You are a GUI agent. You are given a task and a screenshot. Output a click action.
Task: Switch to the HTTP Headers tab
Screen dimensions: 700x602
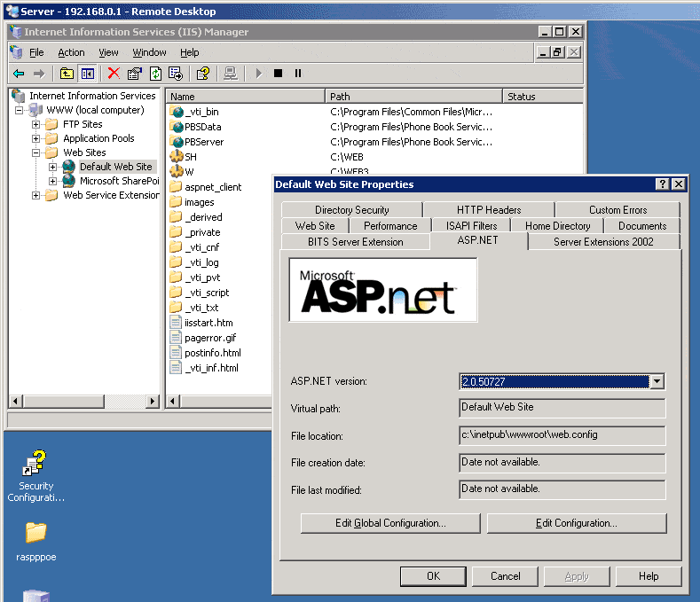coord(489,210)
